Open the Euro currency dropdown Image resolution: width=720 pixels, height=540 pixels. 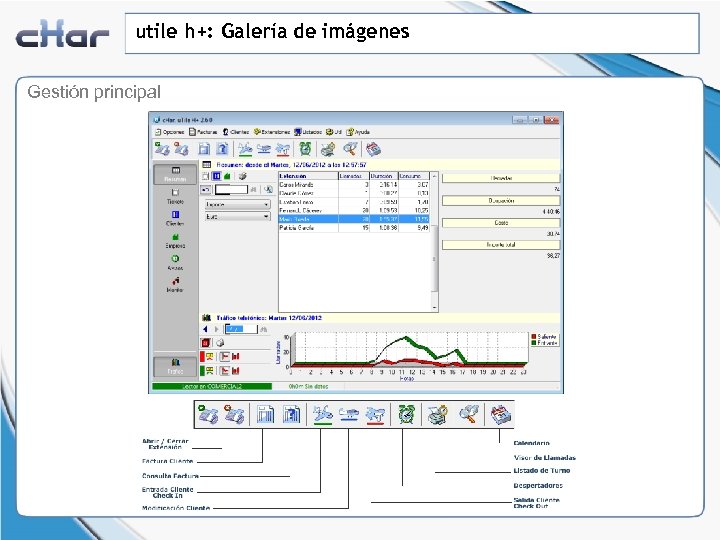coord(237,216)
